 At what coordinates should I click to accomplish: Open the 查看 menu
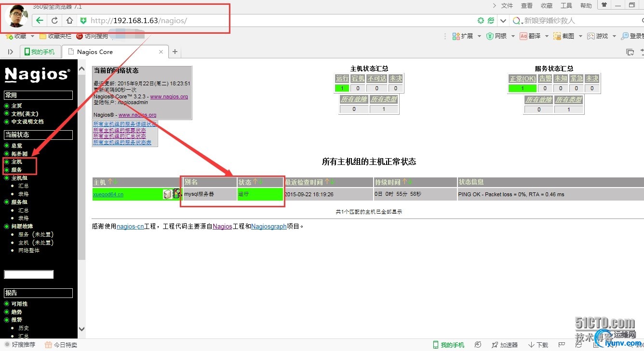(x=527, y=5)
